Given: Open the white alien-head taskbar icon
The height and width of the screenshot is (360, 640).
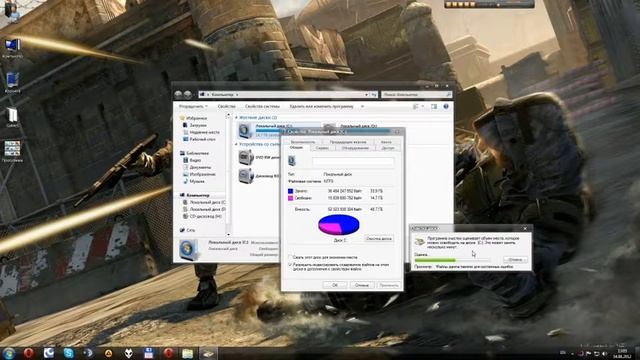Looking at the screenshot, I should click(x=129, y=353).
